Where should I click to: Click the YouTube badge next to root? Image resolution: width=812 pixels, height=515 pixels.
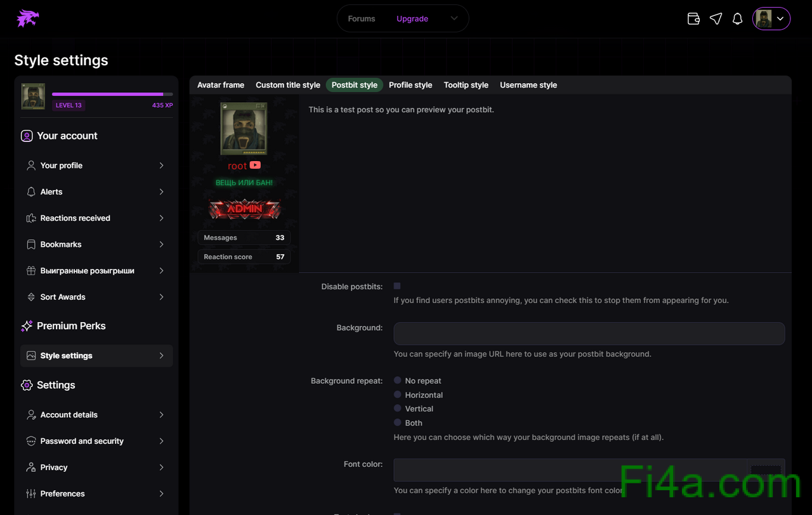pos(255,166)
